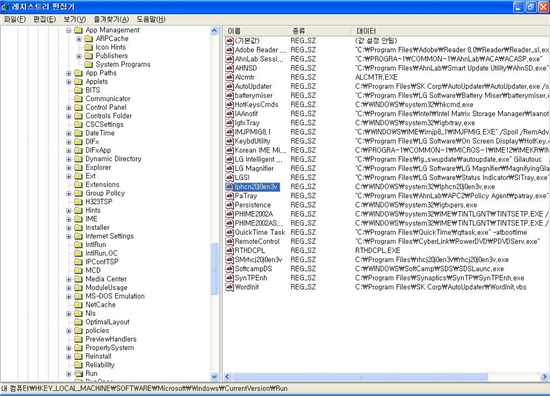
Task: Select the IMJPMIG8.1 value name
Action: tap(253, 132)
